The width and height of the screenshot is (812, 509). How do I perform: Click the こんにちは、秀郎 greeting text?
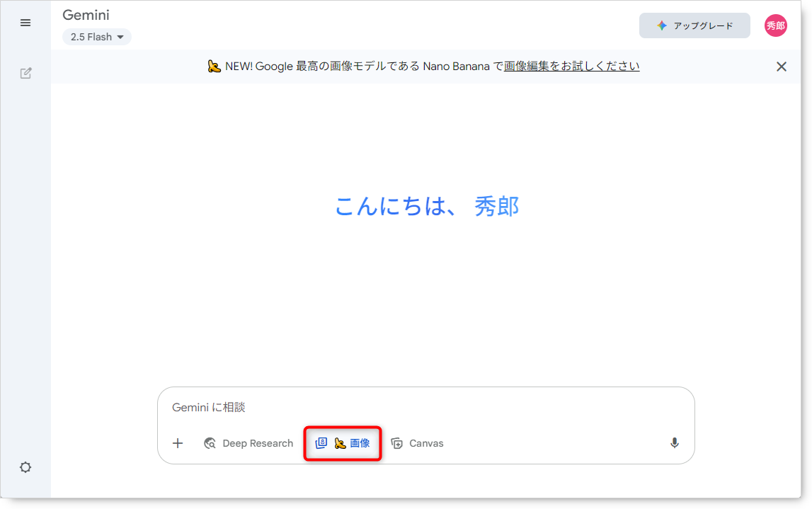pos(427,206)
